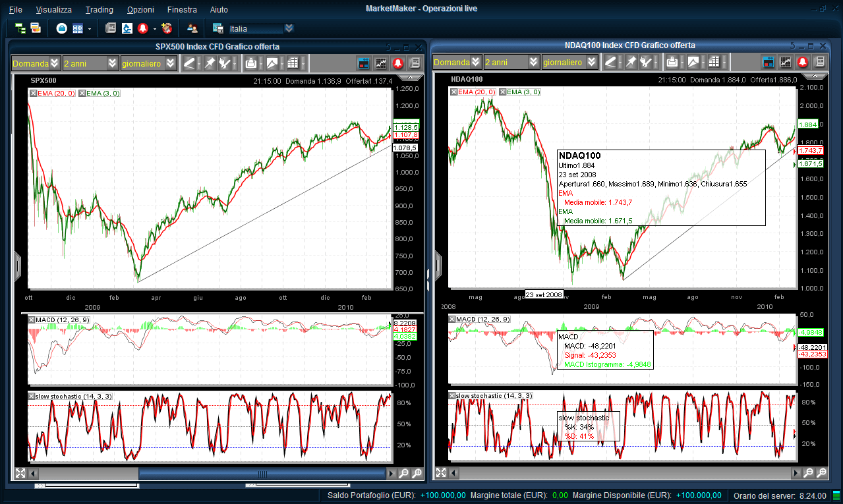Click the zoom in magnifier under NDAQ100 chart
The image size is (843, 504).
[821, 473]
